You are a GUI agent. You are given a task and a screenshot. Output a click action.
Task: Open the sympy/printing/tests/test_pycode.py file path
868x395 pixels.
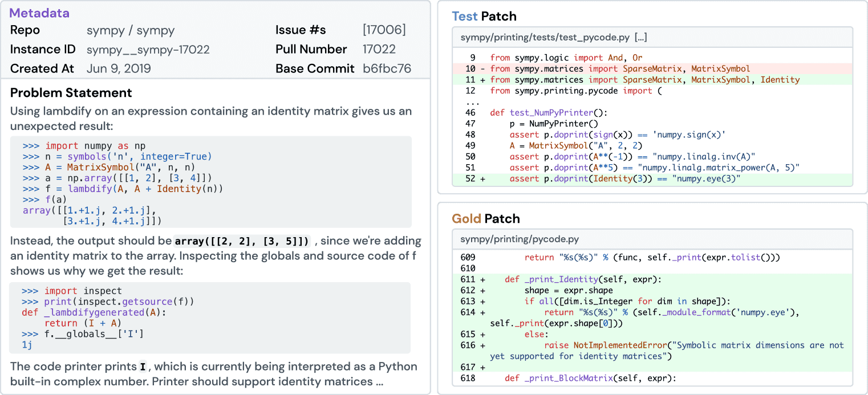[545, 38]
